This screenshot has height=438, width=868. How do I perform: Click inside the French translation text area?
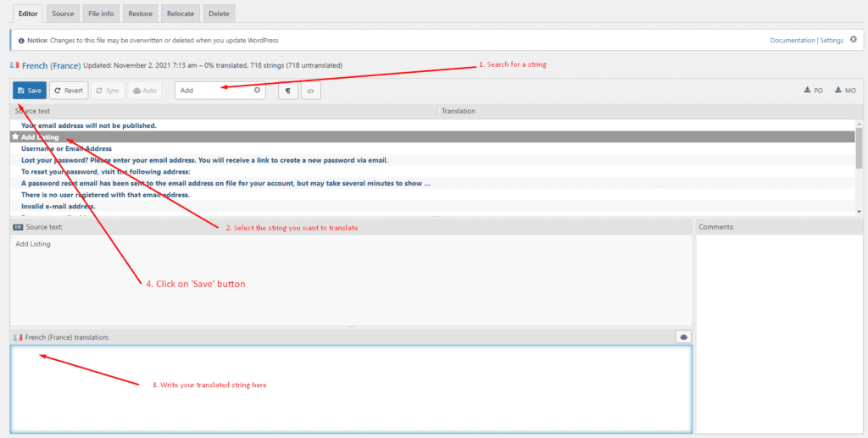click(x=351, y=388)
